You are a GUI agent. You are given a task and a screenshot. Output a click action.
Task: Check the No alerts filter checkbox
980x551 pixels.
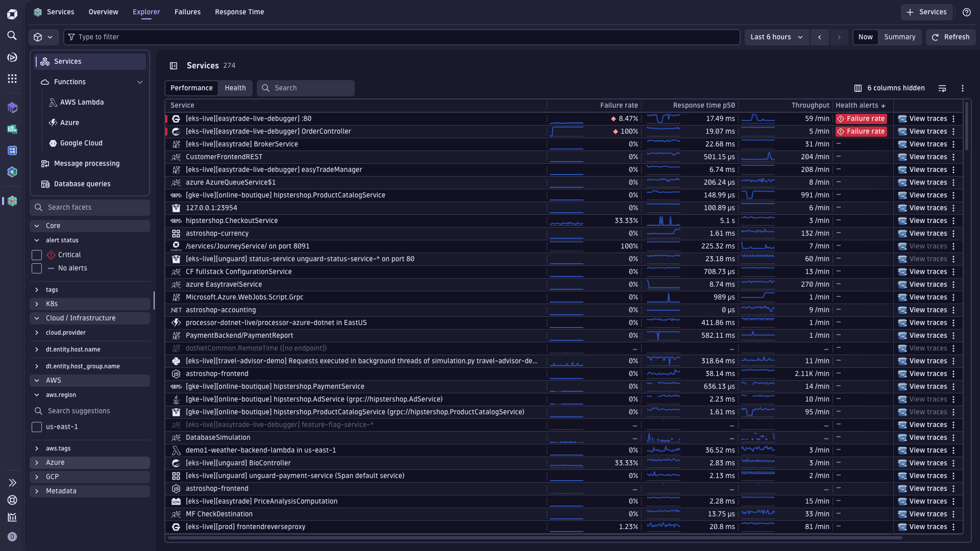click(36, 268)
